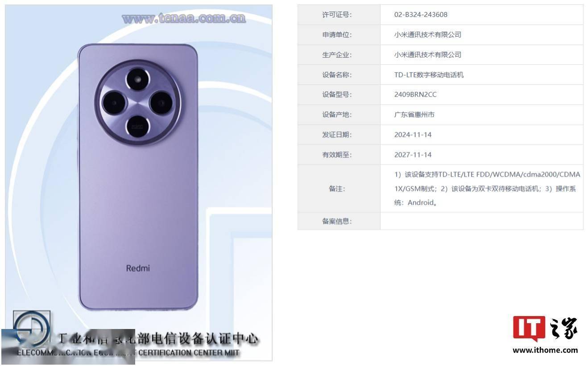Click the issue date 2024-11-14 cell
Image resolution: width=588 pixels, height=366 pixels.
coord(482,135)
